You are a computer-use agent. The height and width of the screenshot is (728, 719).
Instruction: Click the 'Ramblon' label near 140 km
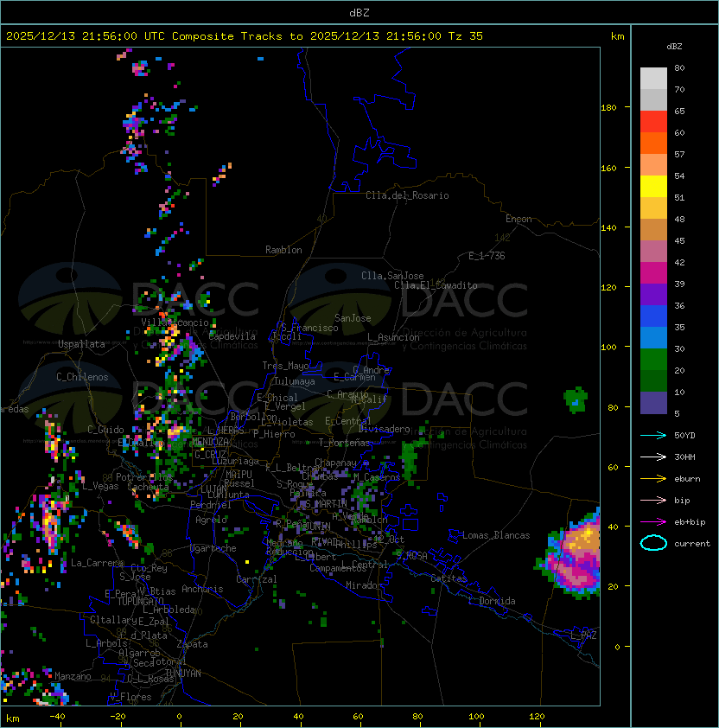283,250
